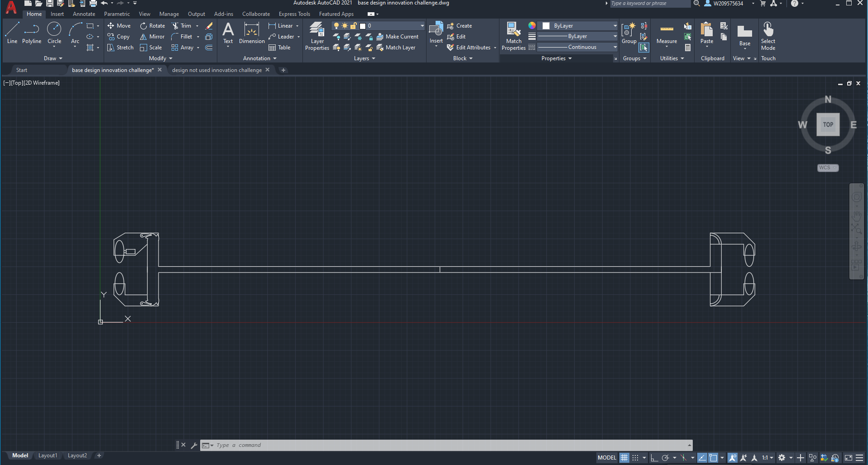Expand the Annotation panel dropdown
The width and height of the screenshot is (868, 465).
(x=260, y=58)
